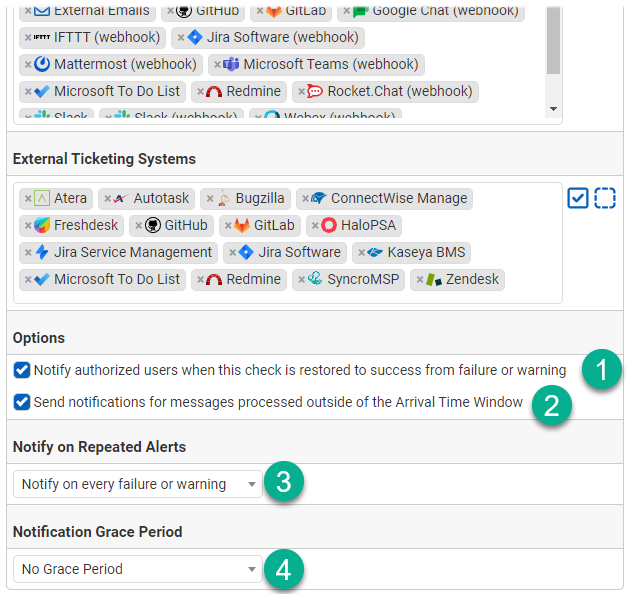The height and width of the screenshot is (594, 629).
Task: Click the Autotask logo icon
Action: [121, 199]
